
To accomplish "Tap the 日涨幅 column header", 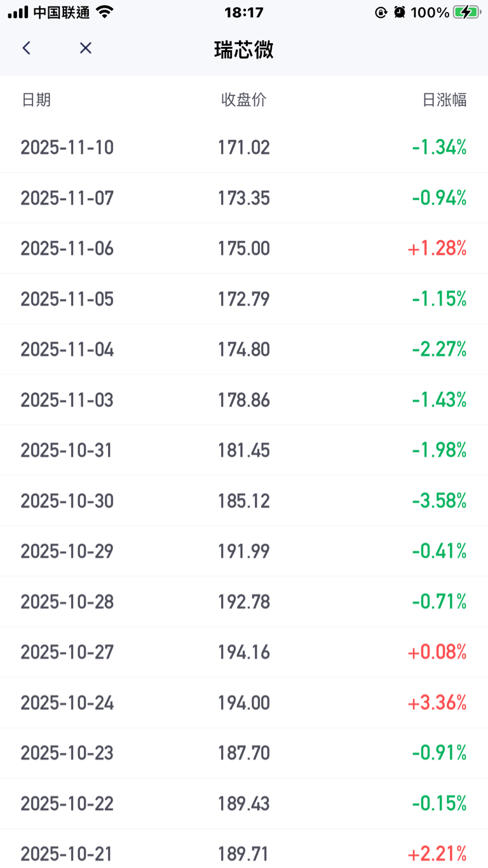I will (x=445, y=100).
